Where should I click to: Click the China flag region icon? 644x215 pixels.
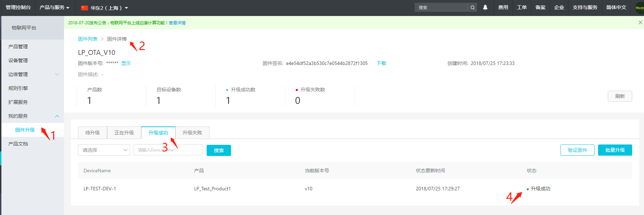(85, 8)
